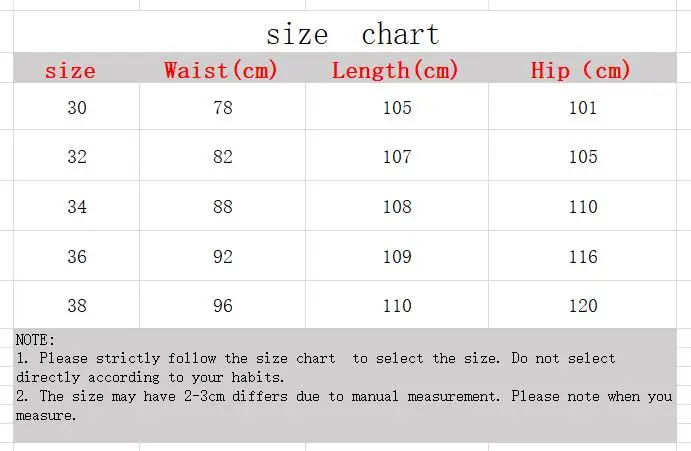This screenshot has width=691, height=451.
Task: Select size cell with value 30
Action: (76, 106)
